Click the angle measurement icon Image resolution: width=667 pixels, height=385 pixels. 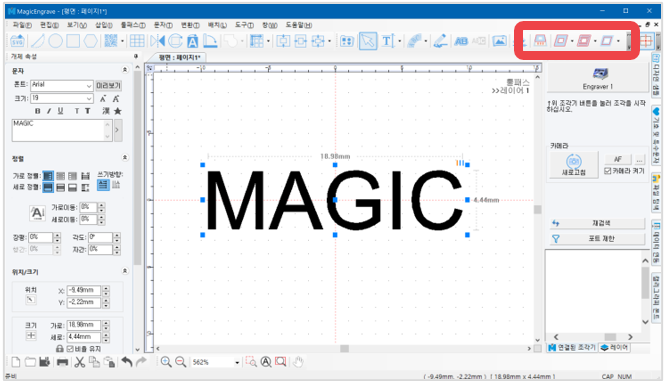[x=210, y=41]
